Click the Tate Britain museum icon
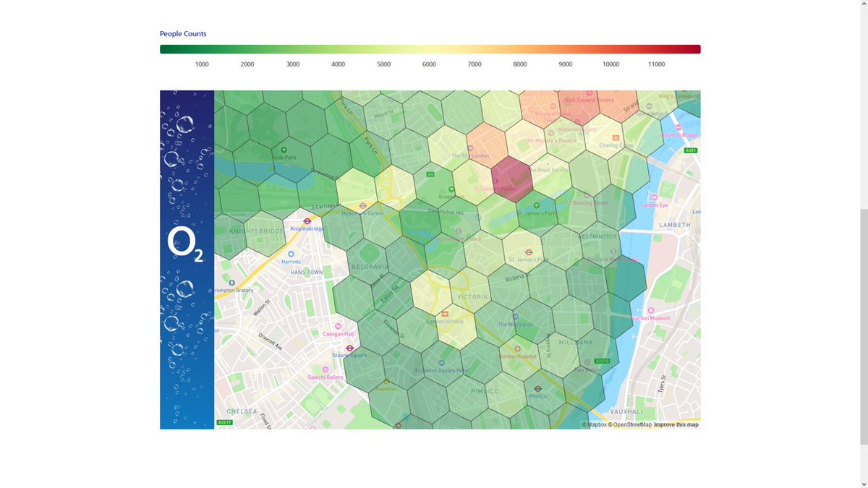The width and height of the screenshot is (868, 488). click(587, 363)
